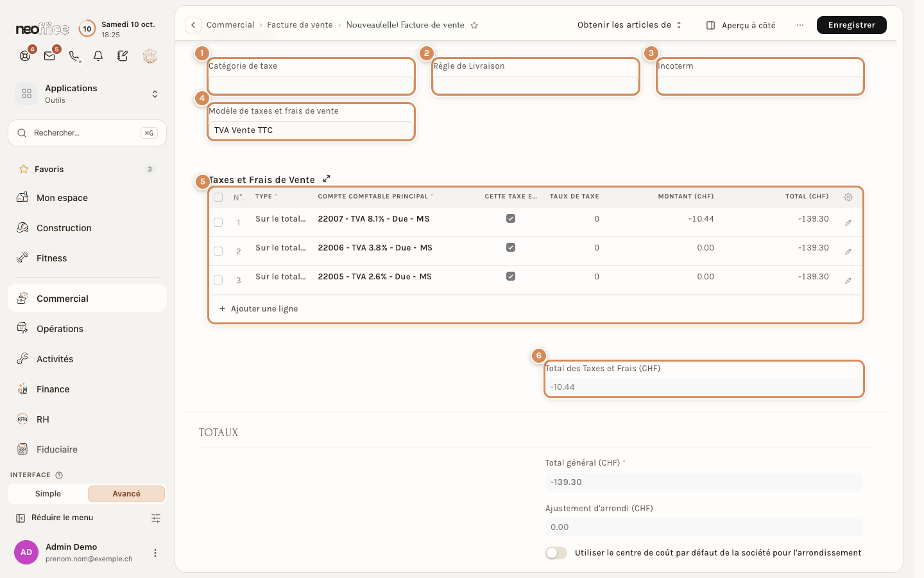Viewport: 924px width, 578px height.
Task: Open the mail inbox icon with badge 5
Action: click(x=49, y=56)
